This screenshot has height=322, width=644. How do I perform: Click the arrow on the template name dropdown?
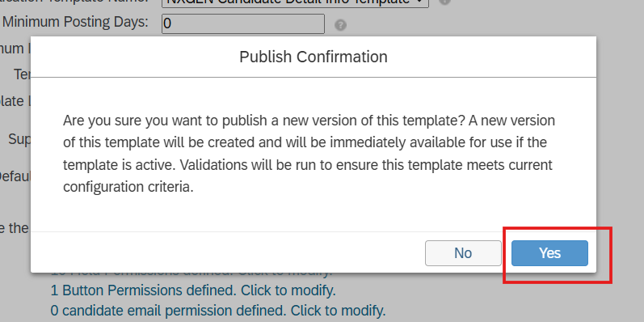click(419, 2)
